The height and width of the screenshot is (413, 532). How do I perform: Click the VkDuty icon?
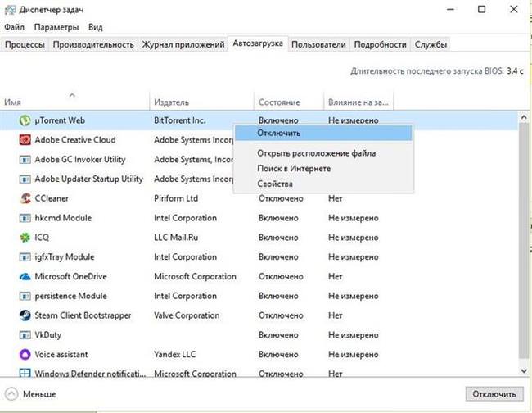click(25, 335)
